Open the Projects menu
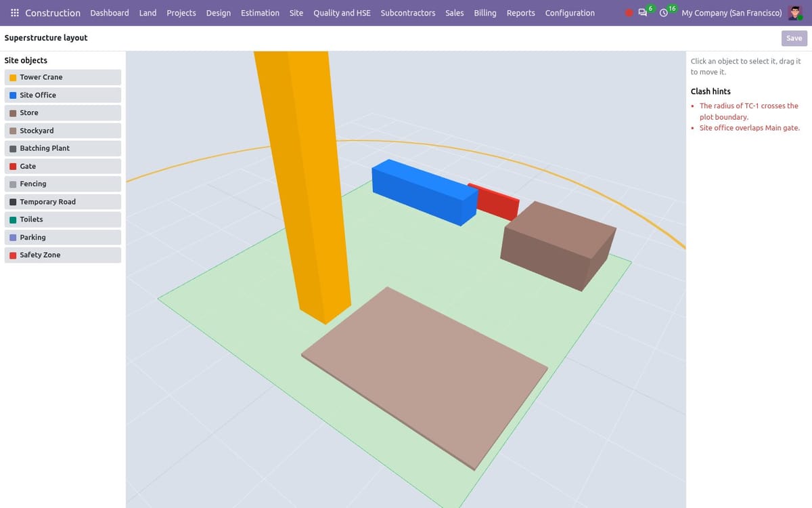This screenshot has width=812, height=508. [x=181, y=13]
